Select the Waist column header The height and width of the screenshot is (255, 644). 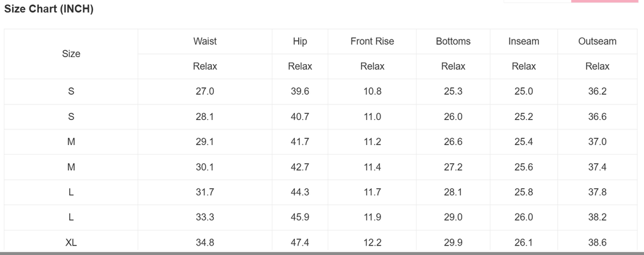(x=205, y=41)
